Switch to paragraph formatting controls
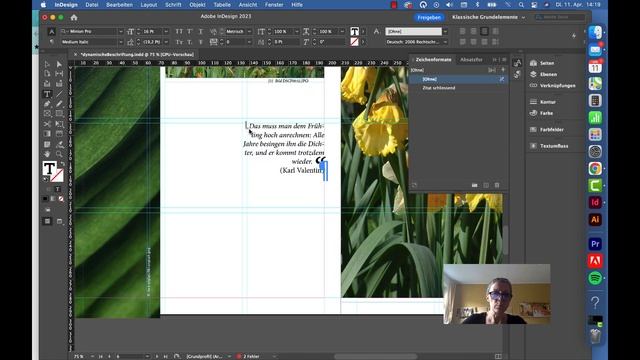This screenshot has width=640, height=360. pos(51,42)
